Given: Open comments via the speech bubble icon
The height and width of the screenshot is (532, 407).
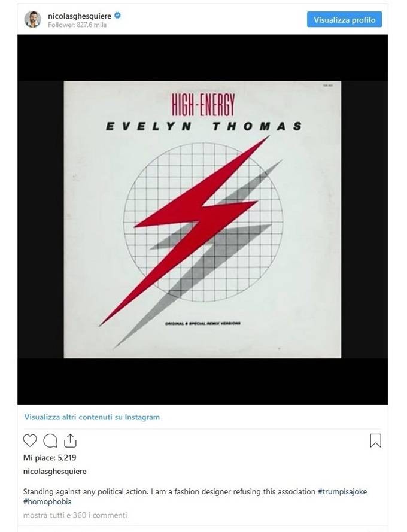Looking at the screenshot, I should tap(50, 441).
